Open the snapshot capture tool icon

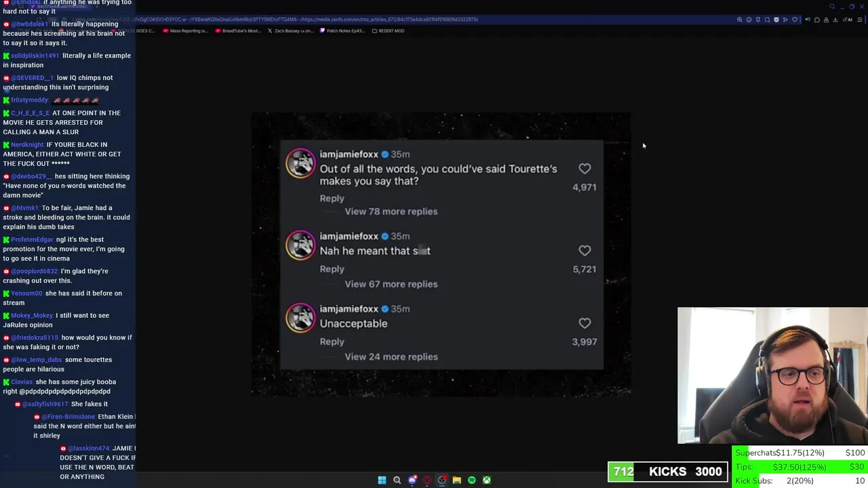(x=767, y=20)
